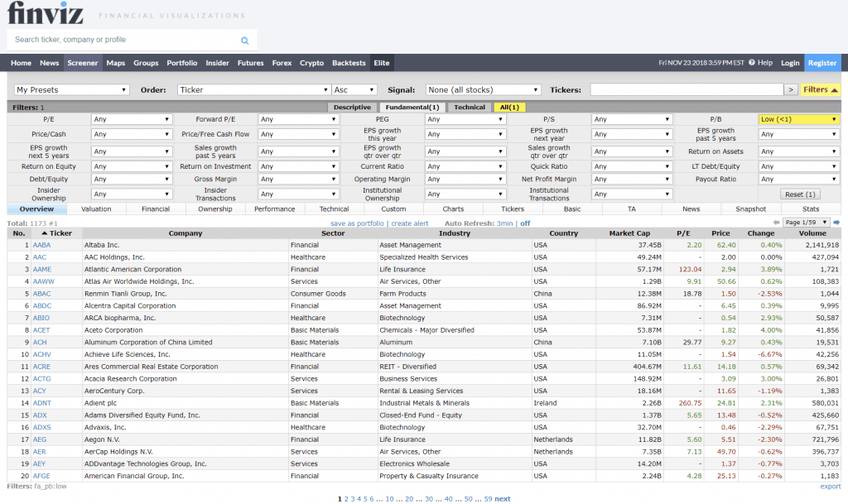
Task: Focus the Tickers input field
Action: coord(687,89)
